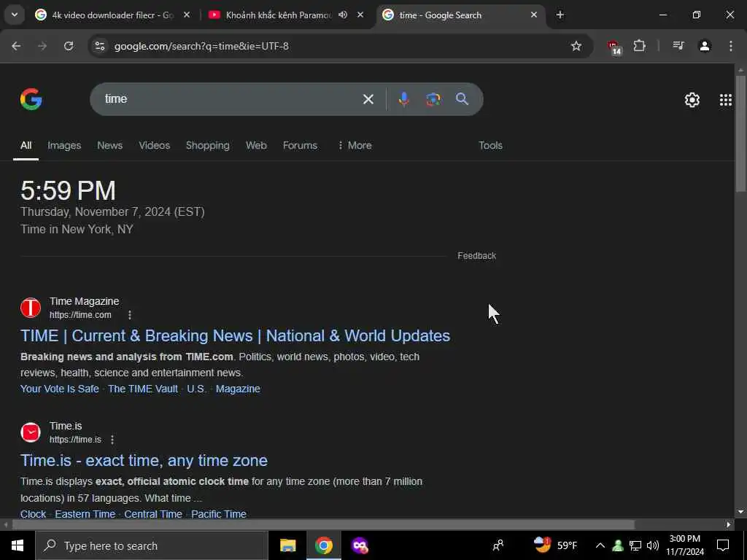
Task: Open The TIME Vault sitelink
Action: [x=142, y=389]
